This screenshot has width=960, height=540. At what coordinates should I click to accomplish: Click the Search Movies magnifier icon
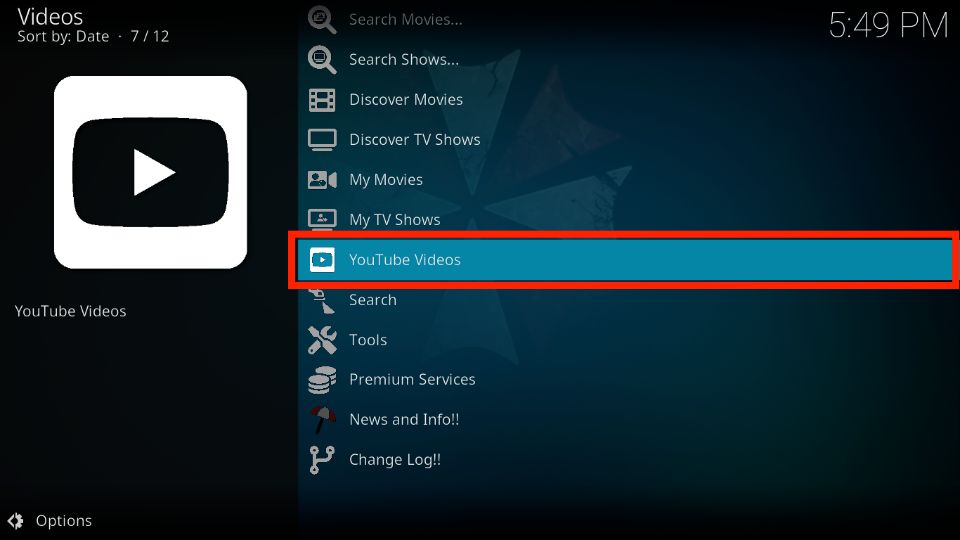(322, 20)
